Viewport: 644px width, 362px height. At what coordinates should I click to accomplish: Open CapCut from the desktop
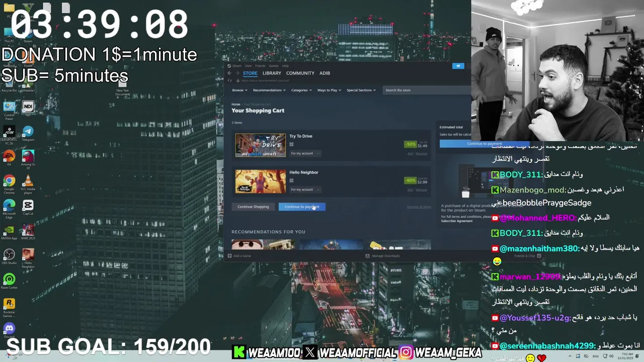click(x=28, y=208)
